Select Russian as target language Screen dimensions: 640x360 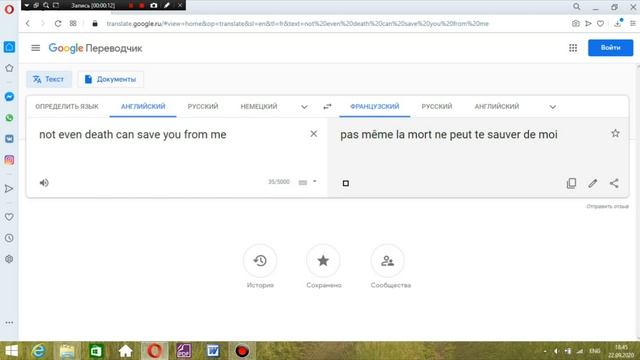437,107
